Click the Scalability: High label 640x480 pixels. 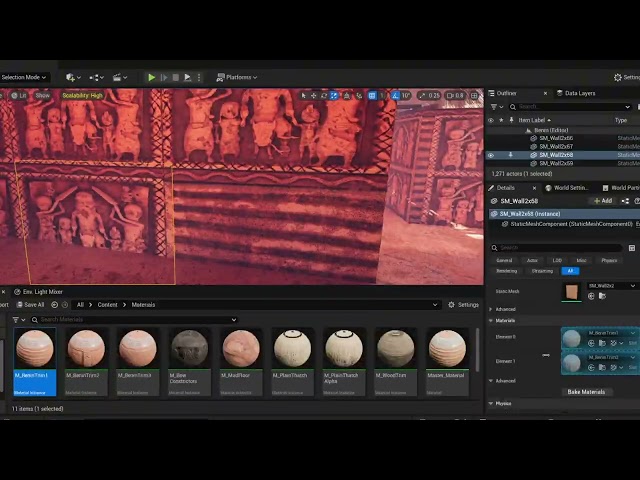pos(82,96)
